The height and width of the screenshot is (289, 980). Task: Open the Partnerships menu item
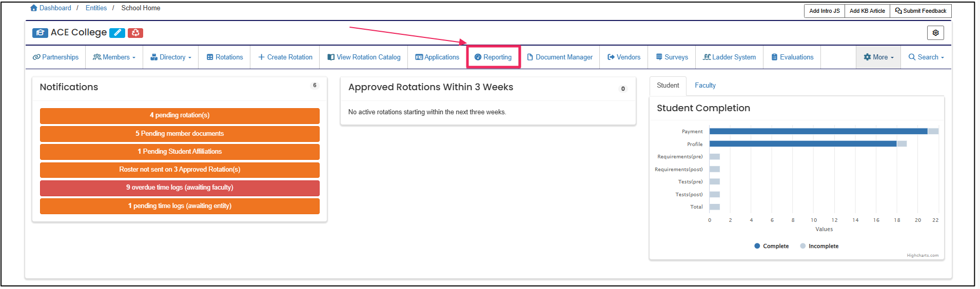click(x=55, y=57)
